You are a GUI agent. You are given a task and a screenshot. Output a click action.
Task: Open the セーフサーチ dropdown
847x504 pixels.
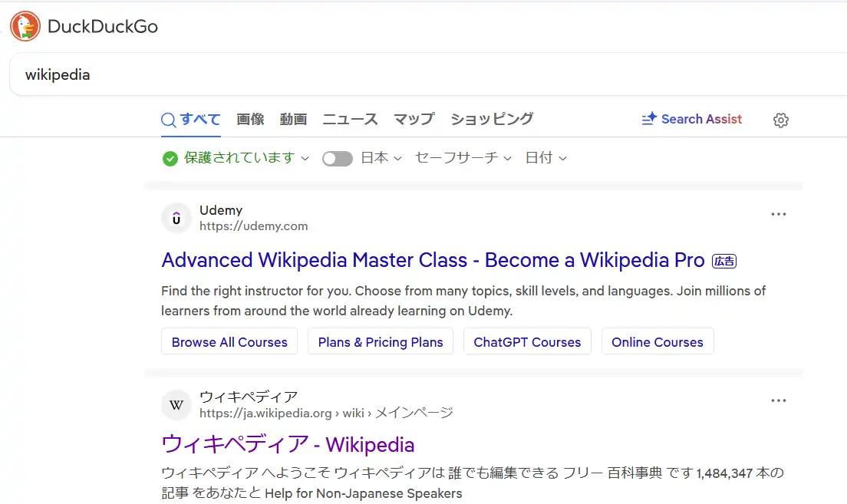click(463, 158)
